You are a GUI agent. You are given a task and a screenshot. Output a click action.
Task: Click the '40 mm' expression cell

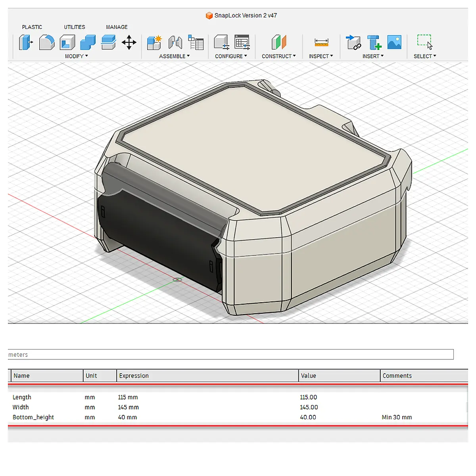pos(127,417)
